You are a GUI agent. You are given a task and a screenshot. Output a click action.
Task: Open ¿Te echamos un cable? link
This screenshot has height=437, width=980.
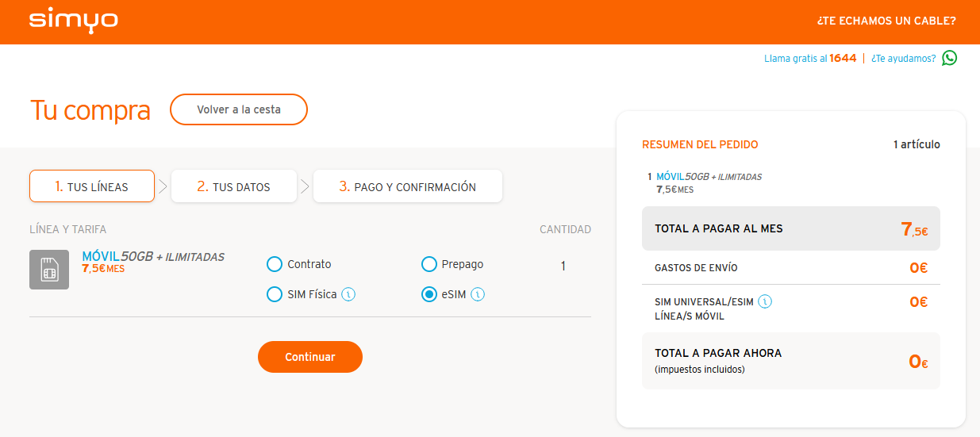(x=886, y=21)
